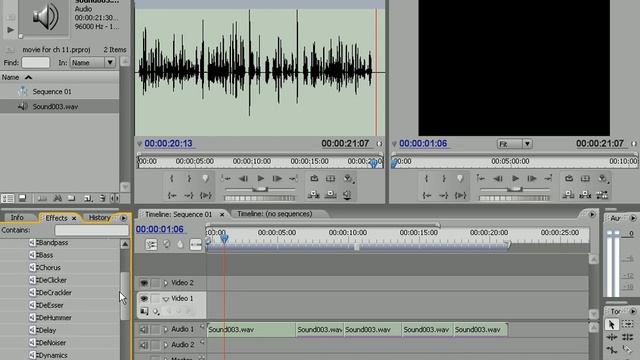Add unnumbered marker in Source monitor
The height and width of the screenshot is (360, 640).
coord(205,179)
